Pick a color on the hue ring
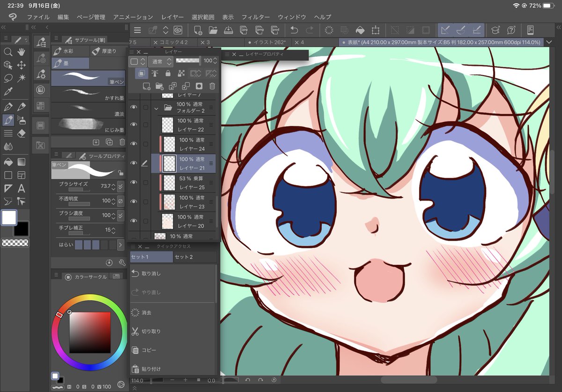 pos(89,298)
